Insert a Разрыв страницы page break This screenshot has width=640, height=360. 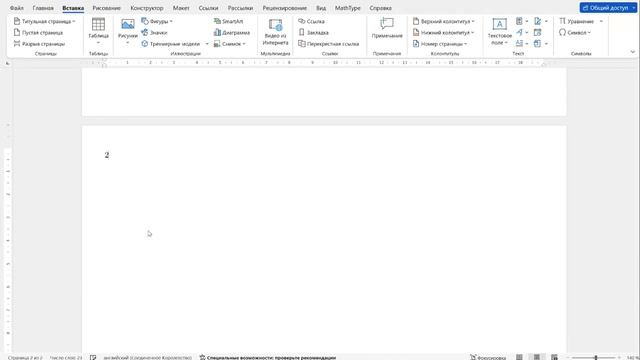click(x=39, y=44)
